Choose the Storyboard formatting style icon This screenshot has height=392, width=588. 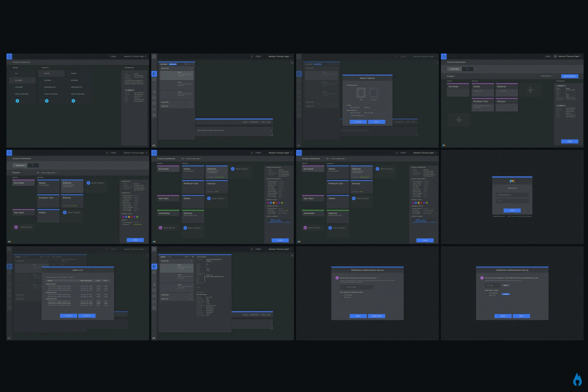(374, 93)
